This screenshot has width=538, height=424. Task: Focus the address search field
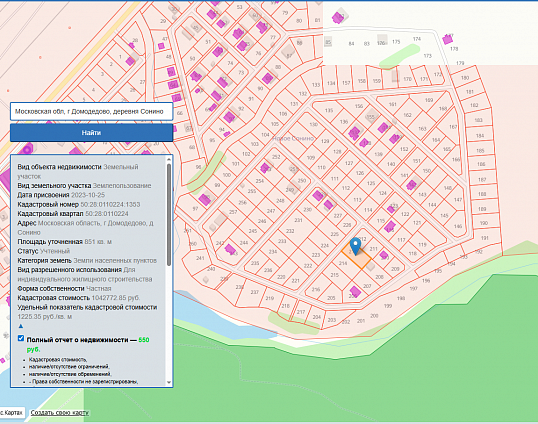point(91,111)
